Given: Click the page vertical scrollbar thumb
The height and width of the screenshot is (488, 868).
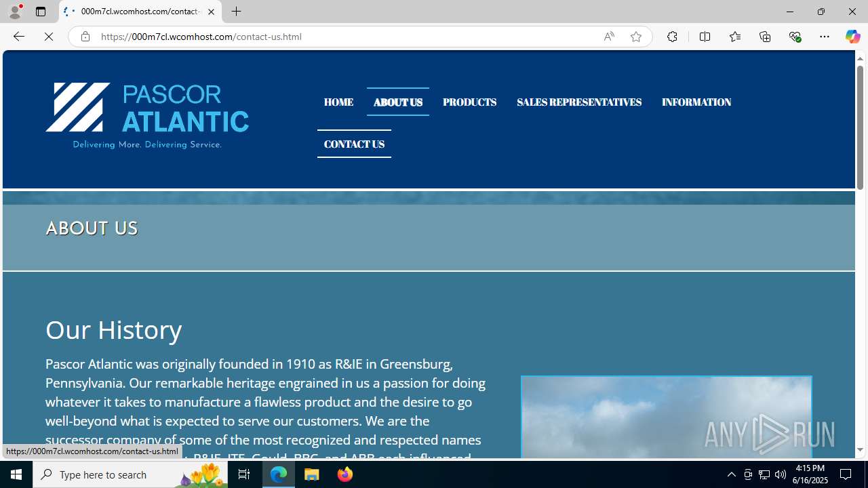Looking at the screenshot, I should [860, 128].
